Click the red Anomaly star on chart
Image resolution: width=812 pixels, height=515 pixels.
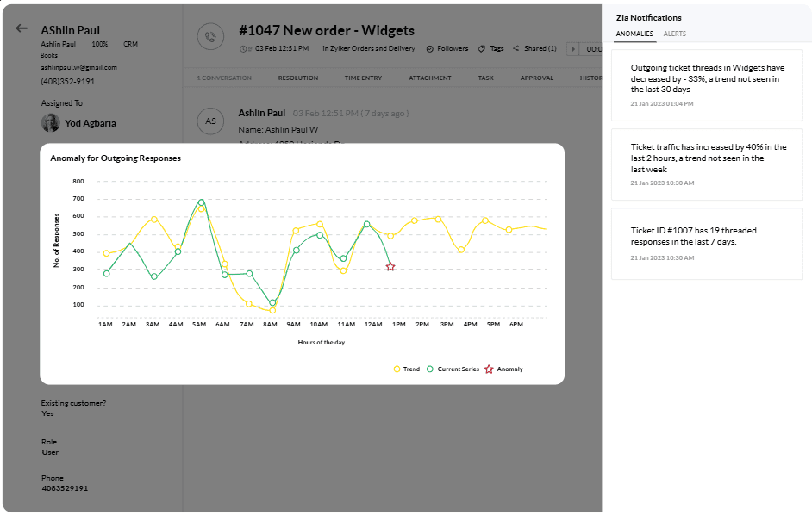point(390,267)
